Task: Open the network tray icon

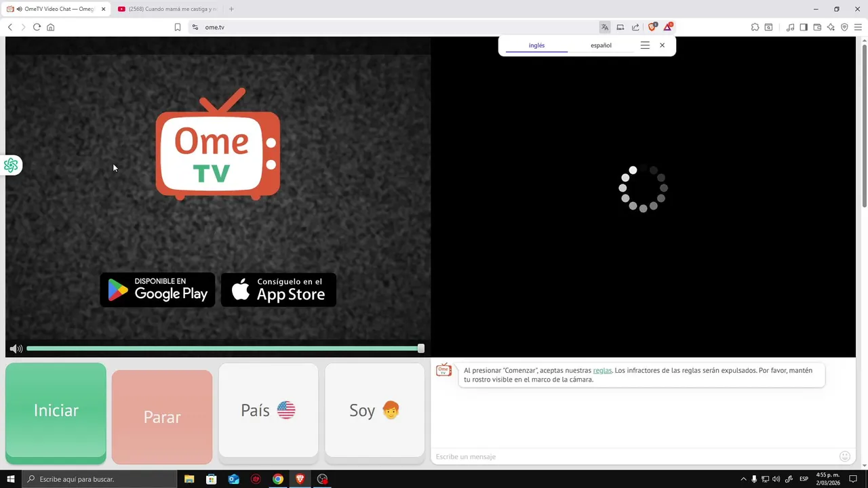Action: 765,479
